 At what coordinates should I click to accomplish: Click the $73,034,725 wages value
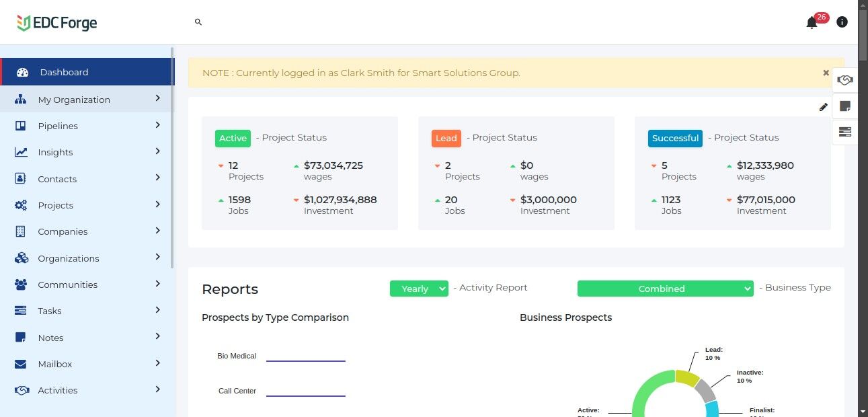(x=333, y=165)
